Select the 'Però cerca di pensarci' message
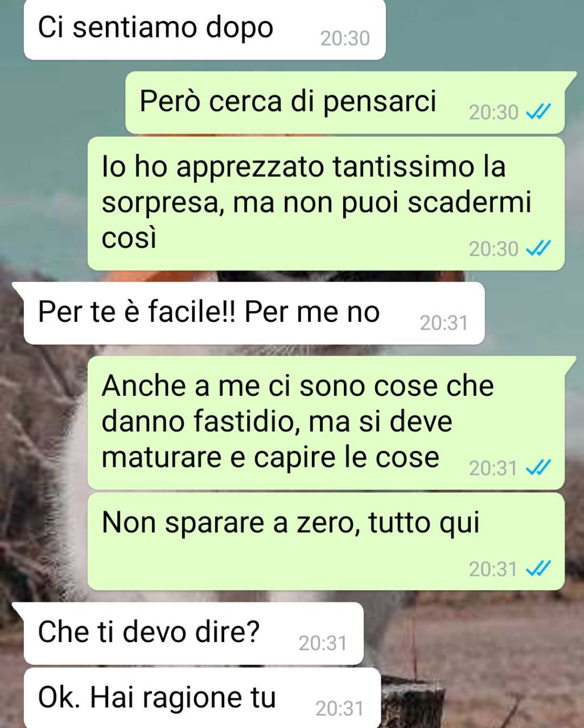The height and width of the screenshot is (728, 584). pyautogui.click(x=345, y=102)
